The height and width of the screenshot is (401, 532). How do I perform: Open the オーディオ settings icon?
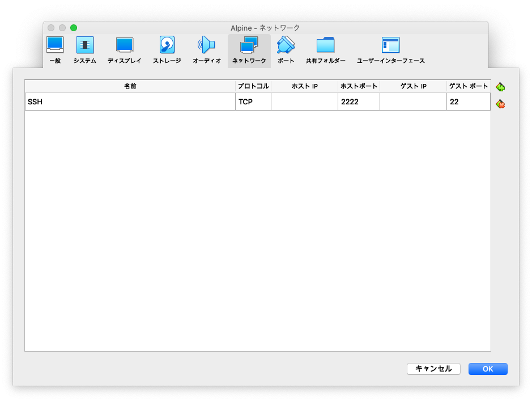pyautogui.click(x=207, y=50)
